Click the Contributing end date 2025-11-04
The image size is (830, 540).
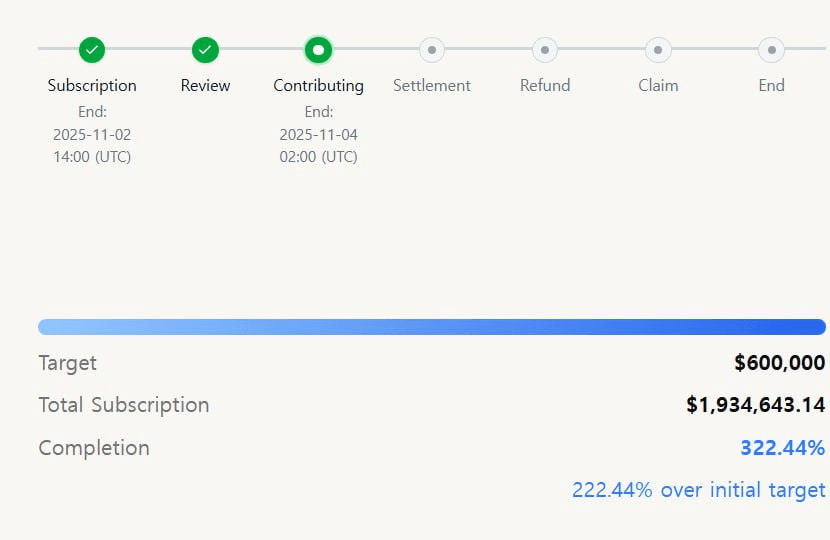click(318, 134)
